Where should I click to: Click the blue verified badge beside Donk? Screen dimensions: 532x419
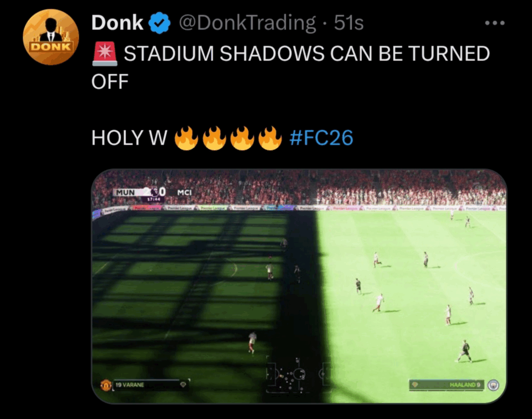click(x=159, y=23)
